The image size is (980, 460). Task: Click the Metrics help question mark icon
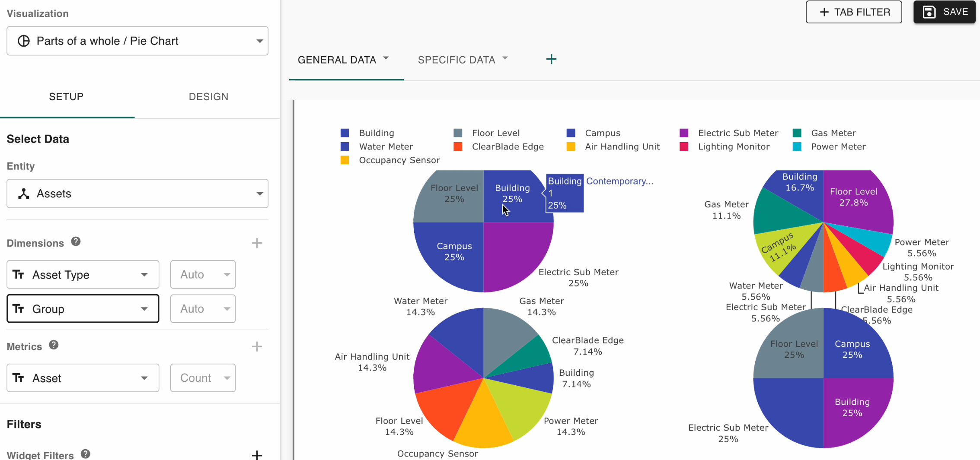[x=54, y=345]
